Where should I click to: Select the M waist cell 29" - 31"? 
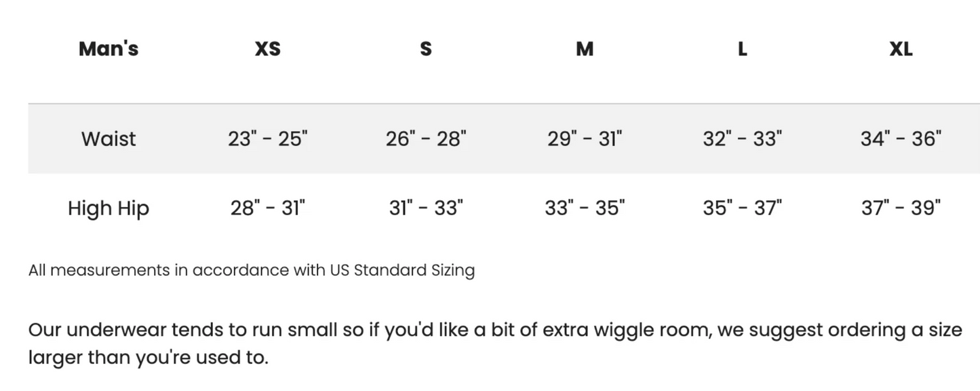point(585,138)
